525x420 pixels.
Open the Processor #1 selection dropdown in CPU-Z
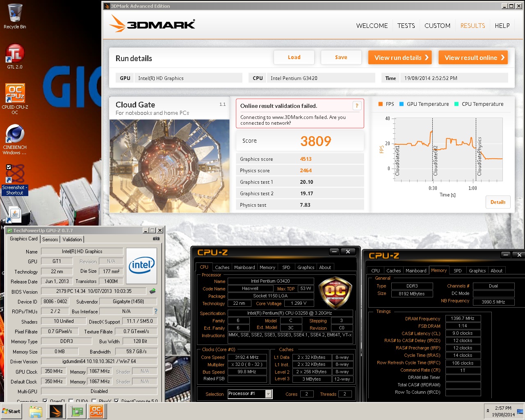tap(269, 394)
